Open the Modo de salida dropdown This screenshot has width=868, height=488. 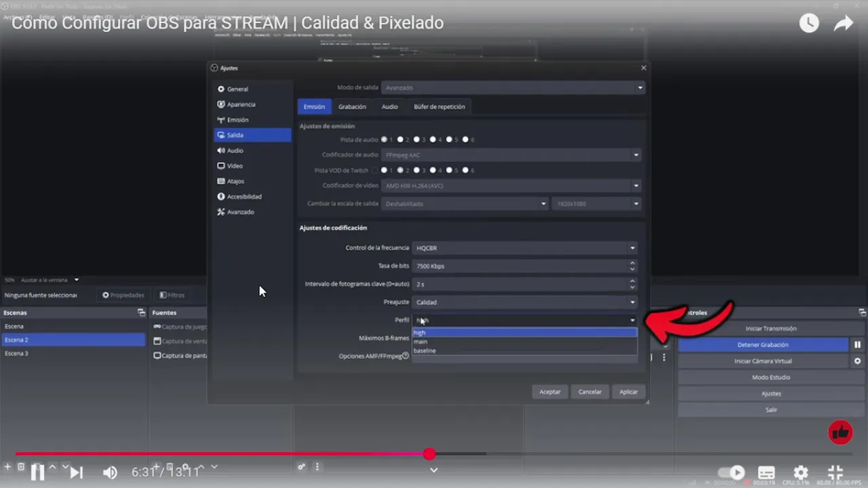tap(513, 87)
